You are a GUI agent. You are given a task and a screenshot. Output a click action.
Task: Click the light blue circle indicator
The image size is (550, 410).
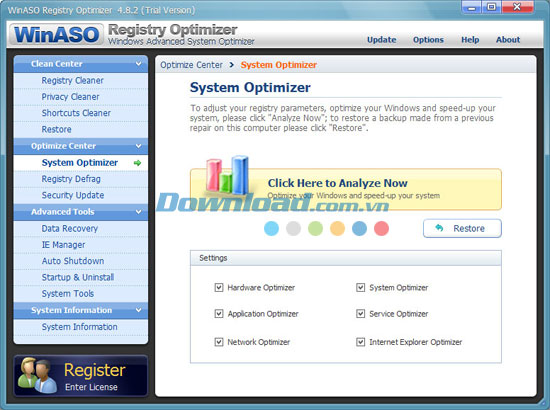tap(271, 228)
